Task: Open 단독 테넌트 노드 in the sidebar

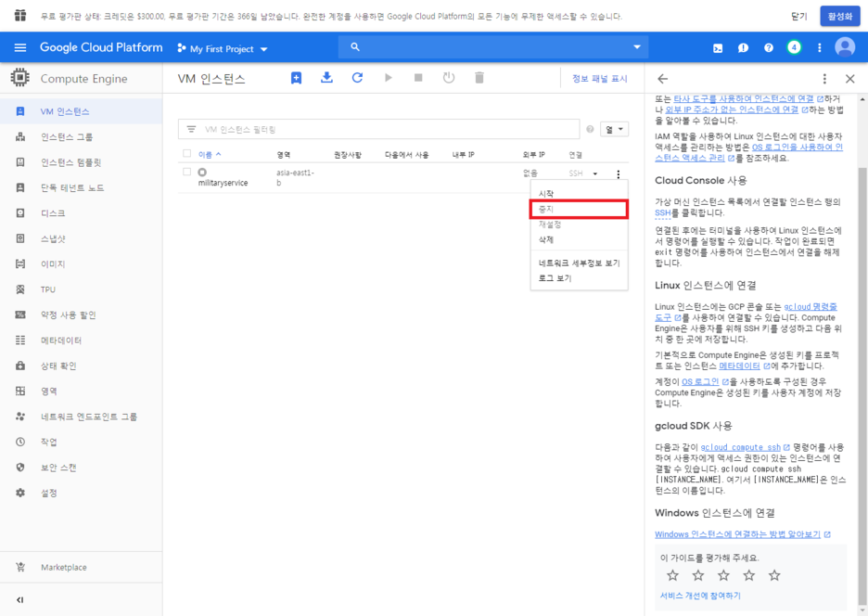Action: click(81, 187)
